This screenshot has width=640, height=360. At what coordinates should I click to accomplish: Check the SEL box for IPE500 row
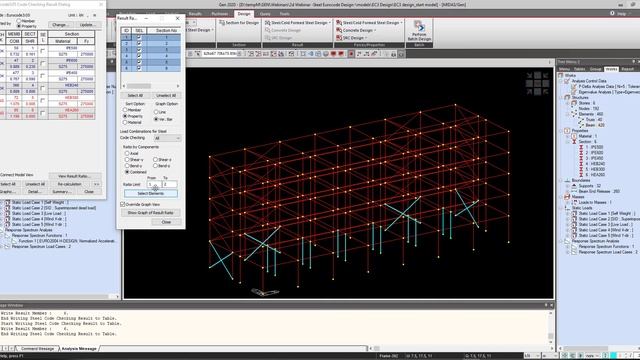click(42, 51)
